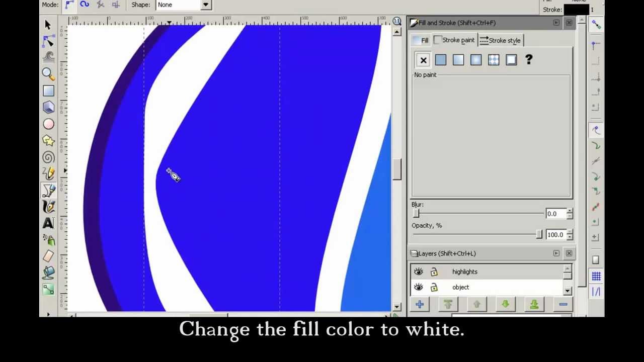The height and width of the screenshot is (362, 644).
Task: Add a new layer with plus button
Action: tap(420, 304)
